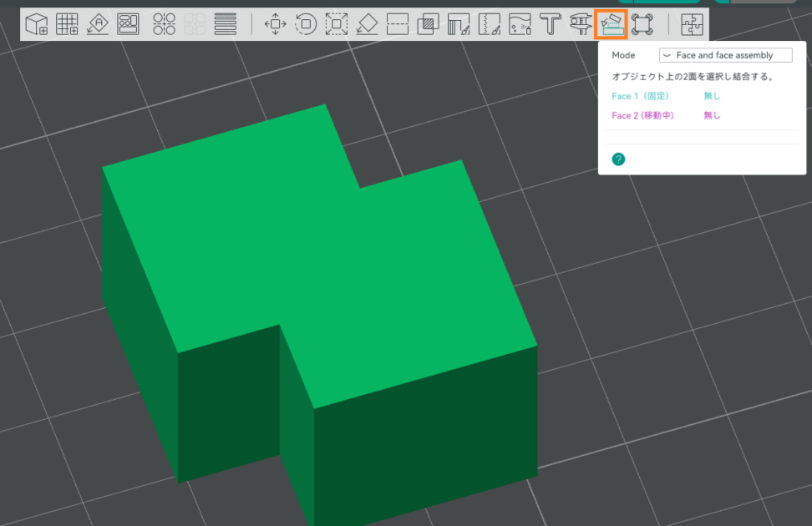Open the Variable layer height tool

point(226,24)
